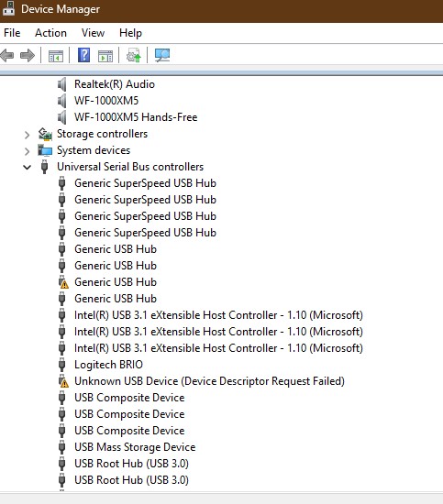The width and height of the screenshot is (443, 504).
Task: Toggle the console tree pane toolbar icon
Action: click(56, 56)
